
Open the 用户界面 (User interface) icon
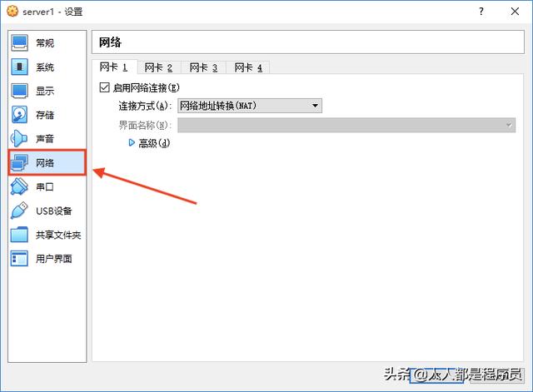(19, 259)
